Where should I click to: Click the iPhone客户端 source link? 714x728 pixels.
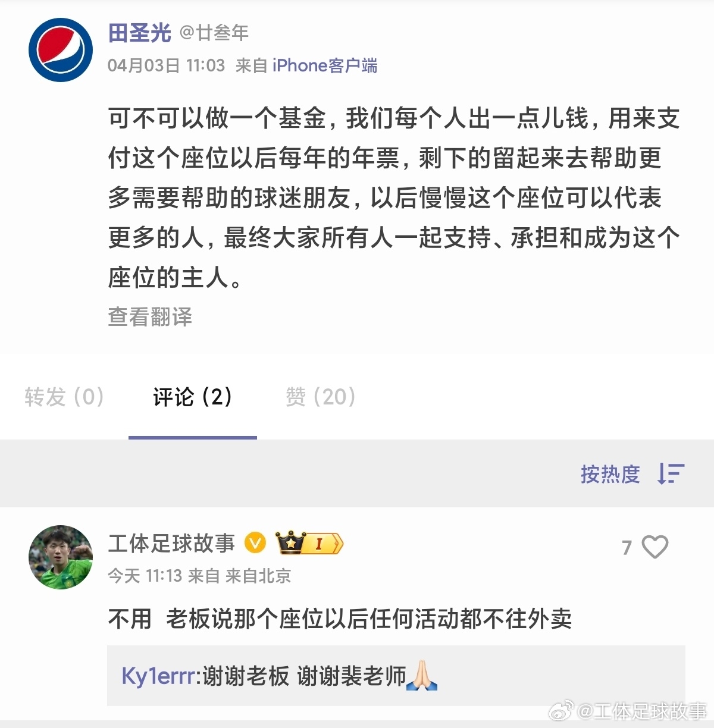pos(325,65)
